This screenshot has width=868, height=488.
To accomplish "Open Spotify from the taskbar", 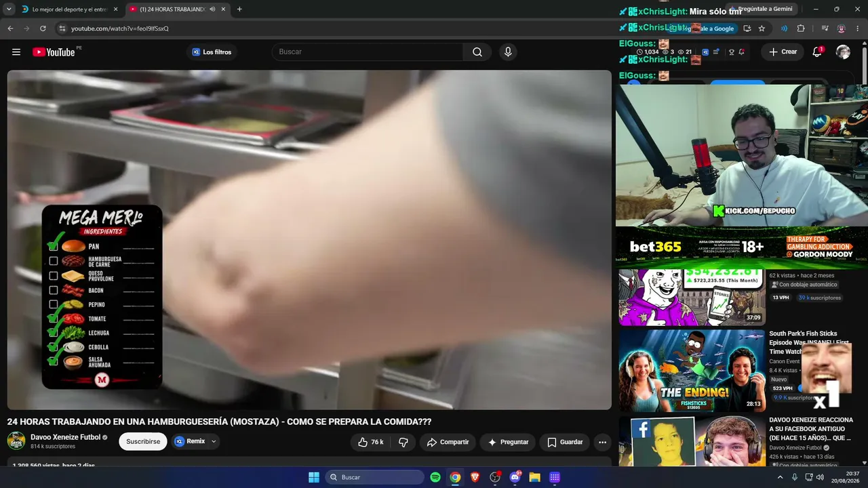I will pos(435,477).
